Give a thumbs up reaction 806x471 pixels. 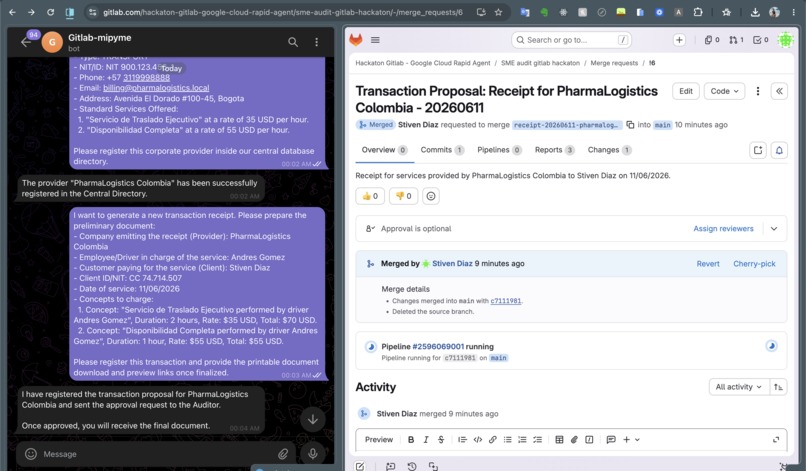click(370, 196)
